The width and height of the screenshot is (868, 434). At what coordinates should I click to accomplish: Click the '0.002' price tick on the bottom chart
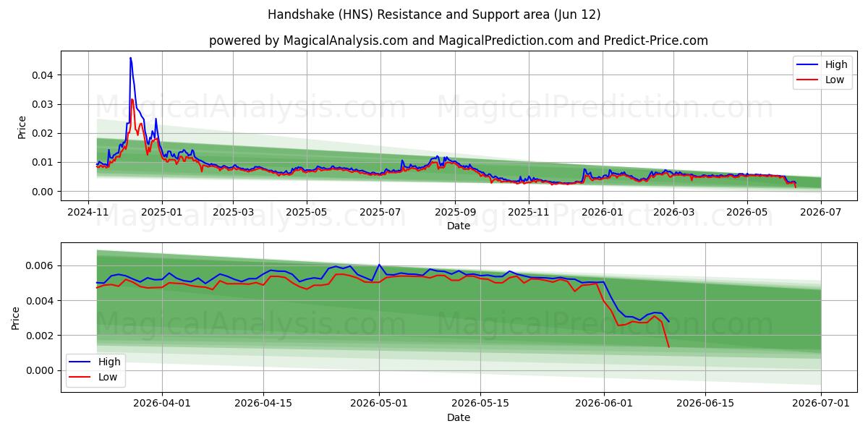pos(41,336)
